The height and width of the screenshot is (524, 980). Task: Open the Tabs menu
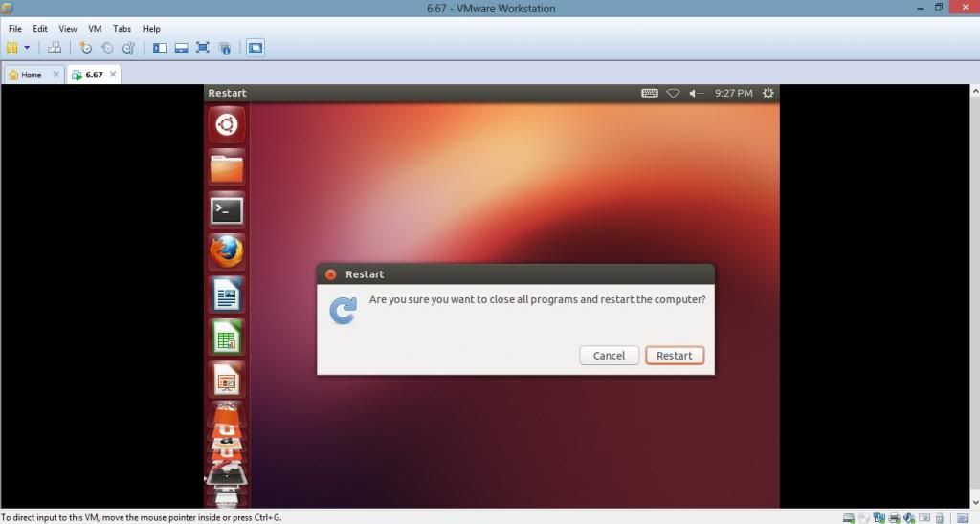[x=122, y=28]
